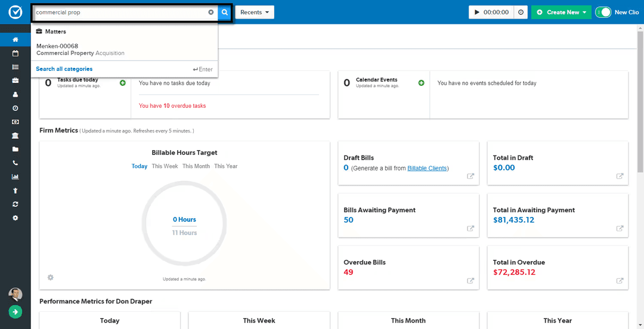Open the Reports chart sidebar icon
644x329 pixels.
(x=15, y=176)
